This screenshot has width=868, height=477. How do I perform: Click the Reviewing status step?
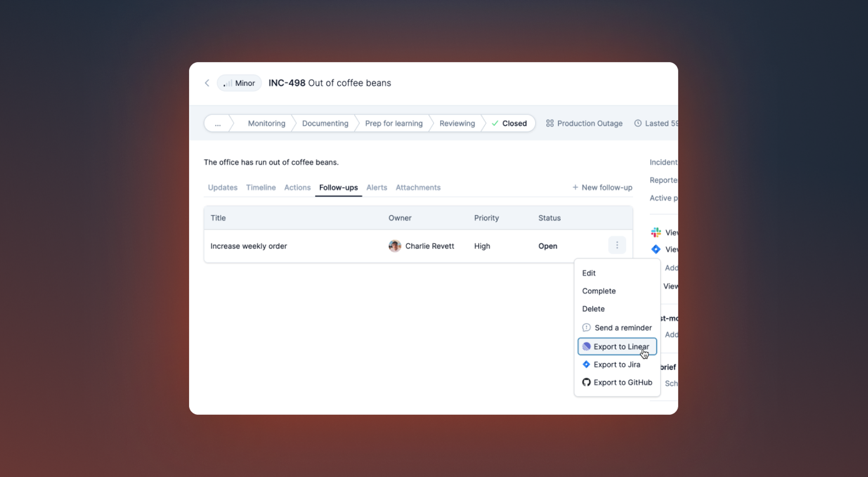point(457,123)
